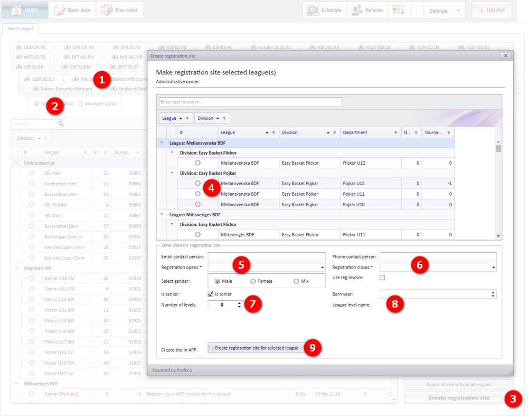The height and width of the screenshot is (420, 528).
Task: Toggle the Is senior checkbox
Action: click(211, 294)
